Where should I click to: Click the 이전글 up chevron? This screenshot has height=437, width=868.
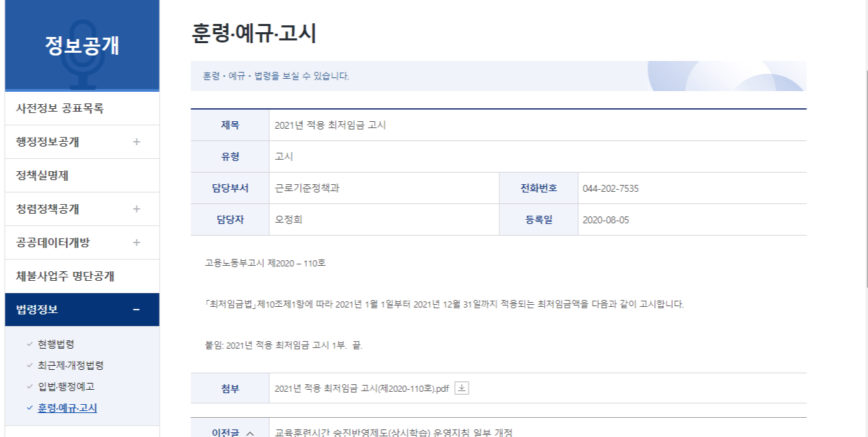250,433
